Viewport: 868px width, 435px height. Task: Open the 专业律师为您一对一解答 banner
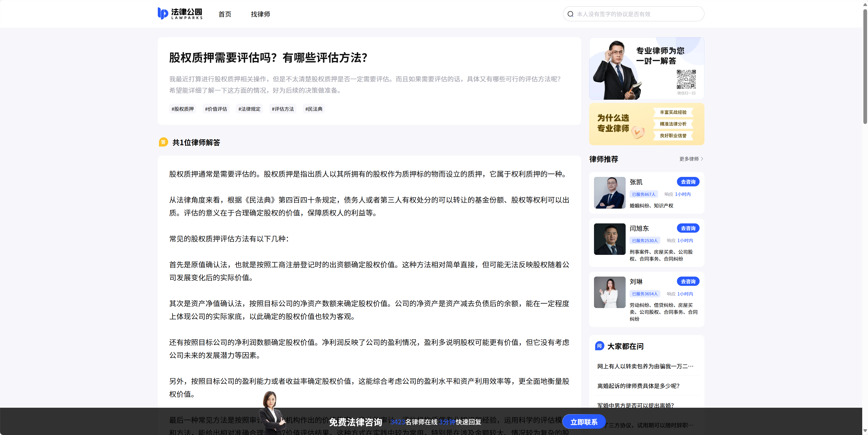pyautogui.click(x=646, y=68)
